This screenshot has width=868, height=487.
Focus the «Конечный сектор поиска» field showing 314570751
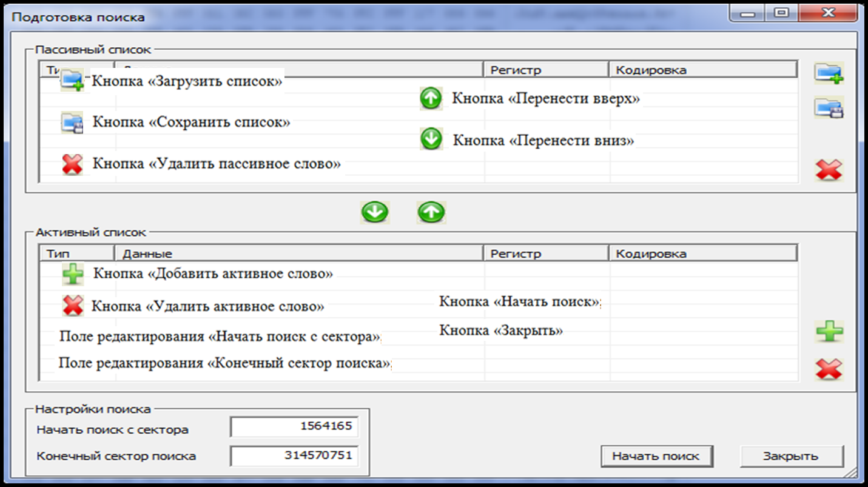[295, 455]
